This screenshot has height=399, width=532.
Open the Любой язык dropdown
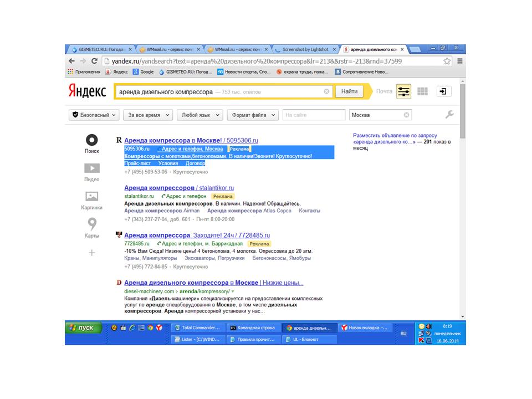pyautogui.click(x=200, y=115)
